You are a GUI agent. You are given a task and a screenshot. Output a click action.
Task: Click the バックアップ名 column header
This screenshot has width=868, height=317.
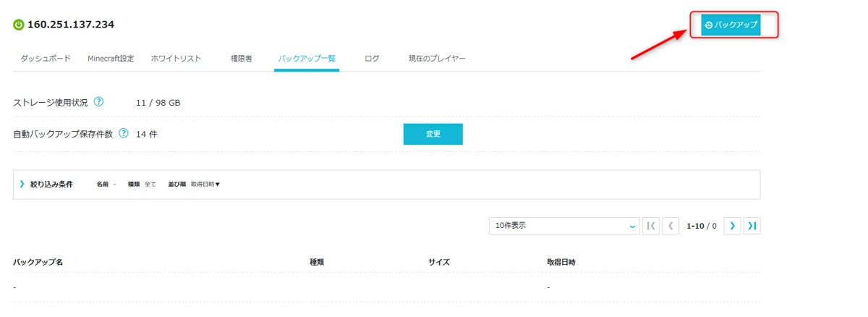tap(38, 262)
